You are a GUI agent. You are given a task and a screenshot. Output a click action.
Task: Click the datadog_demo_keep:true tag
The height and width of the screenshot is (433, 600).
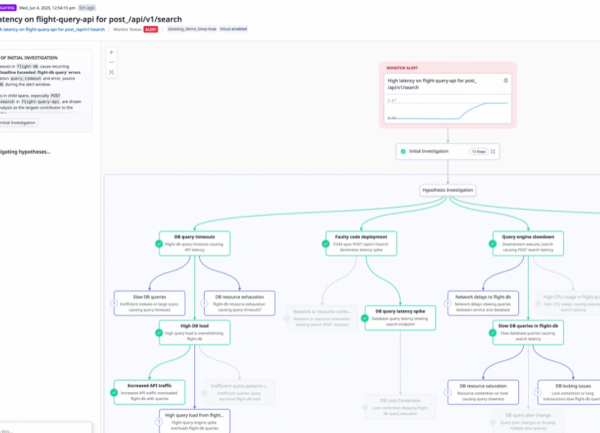192,29
